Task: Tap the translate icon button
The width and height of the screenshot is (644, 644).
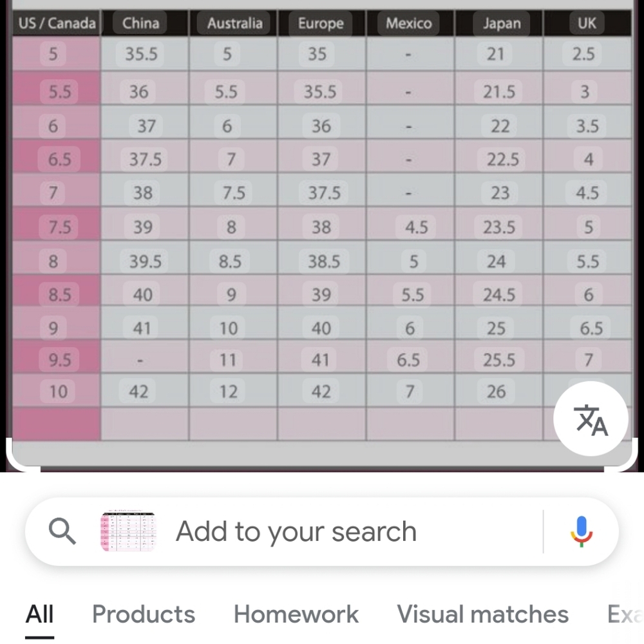Action: (591, 419)
